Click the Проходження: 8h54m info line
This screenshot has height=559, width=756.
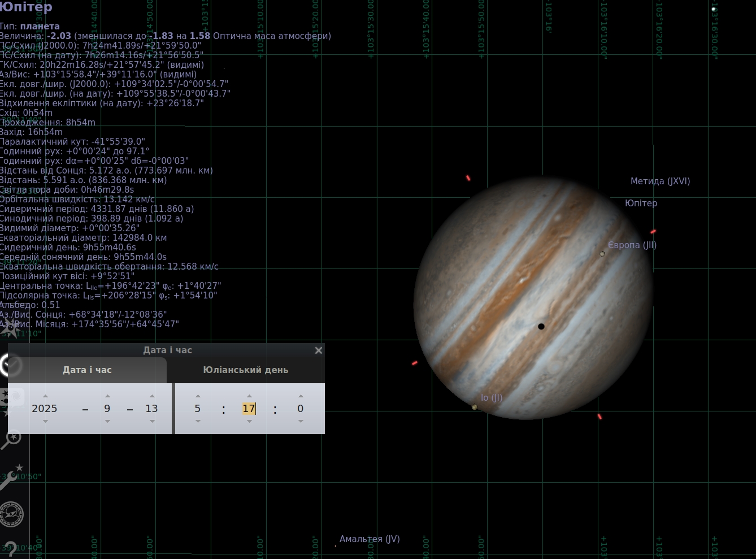(47, 122)
